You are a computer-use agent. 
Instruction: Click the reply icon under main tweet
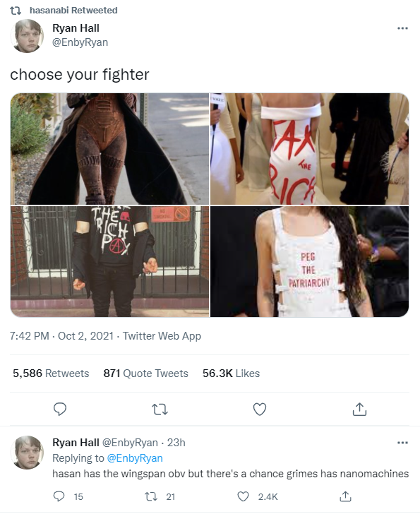(x=60, y=409)
